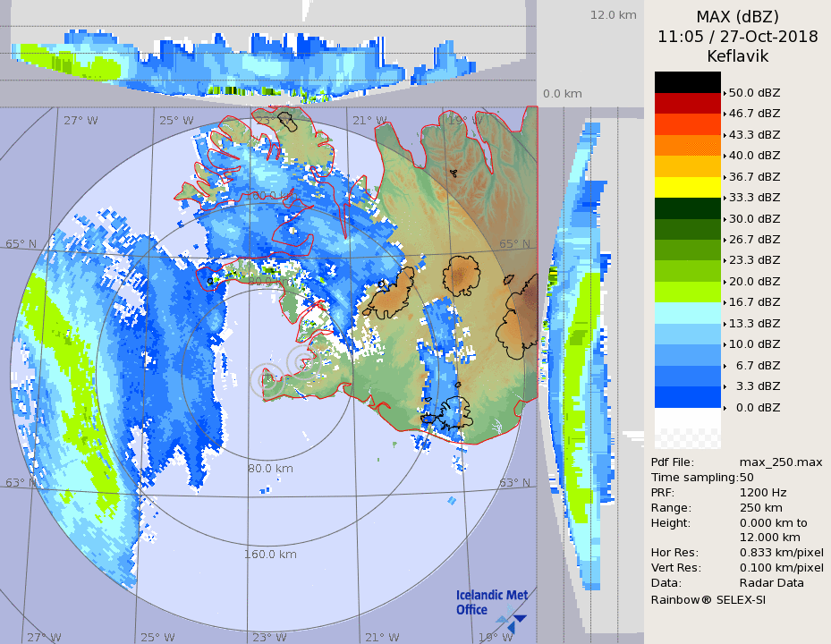Click the red 46.7 dBZ legend swatch
Viewport: 831px width, 644px height.
687,103
